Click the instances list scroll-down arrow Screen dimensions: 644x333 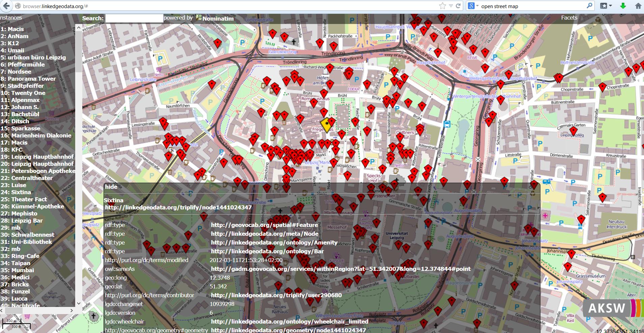click(x=79, y=303)
